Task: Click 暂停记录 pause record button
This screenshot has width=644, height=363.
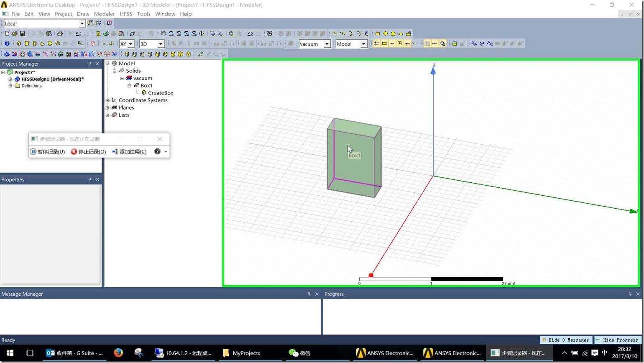Action: (x=48, y=151)
